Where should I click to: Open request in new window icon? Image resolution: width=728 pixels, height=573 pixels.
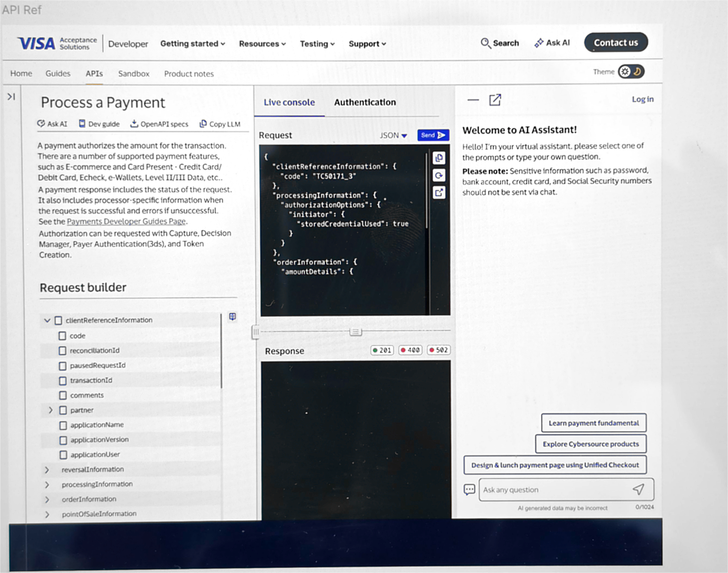439,192
